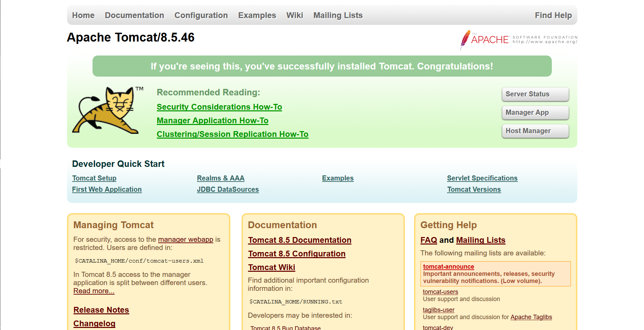Viewport: 644px width, 330px height.
Task: Open the Apache Taglibs link
Action: point(531,317)
